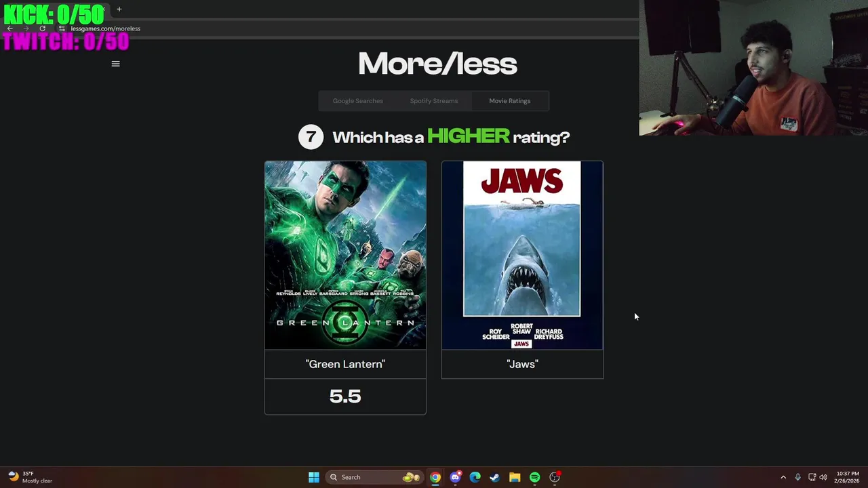Click the "Green Lantern" title label

point(345,364)
